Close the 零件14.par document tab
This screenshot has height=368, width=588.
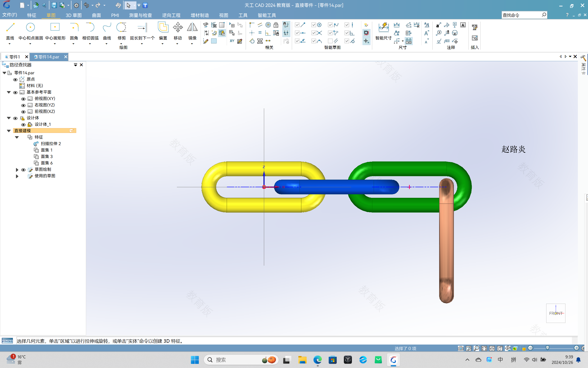[x=65, y=57]
